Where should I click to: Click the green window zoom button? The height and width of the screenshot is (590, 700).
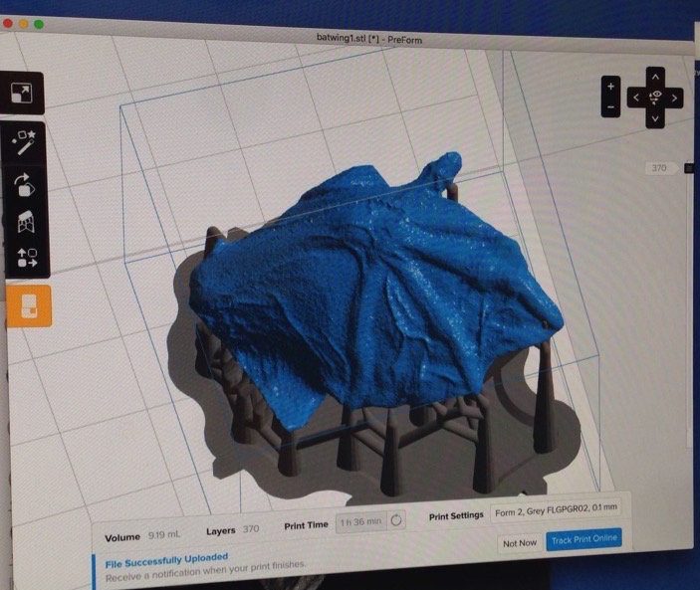[39, 24]
